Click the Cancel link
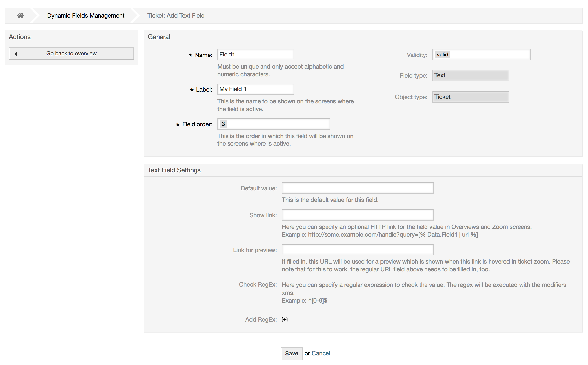588x365 pixels. point(321,353)
